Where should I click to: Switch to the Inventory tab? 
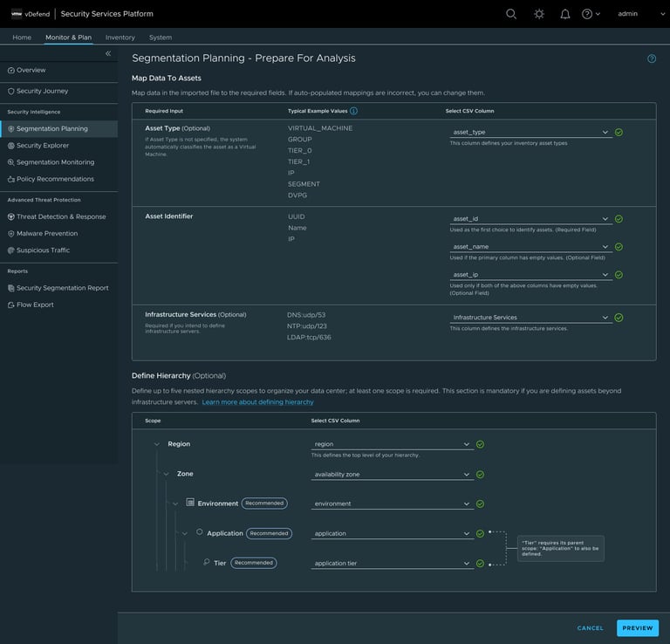[x=120, y=38]
